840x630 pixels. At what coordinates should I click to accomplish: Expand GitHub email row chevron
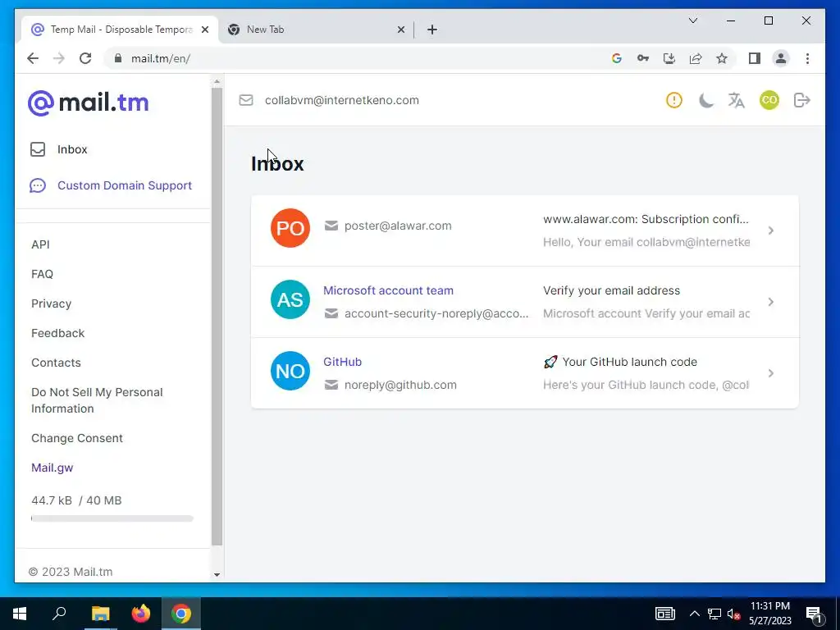(771, 373)
